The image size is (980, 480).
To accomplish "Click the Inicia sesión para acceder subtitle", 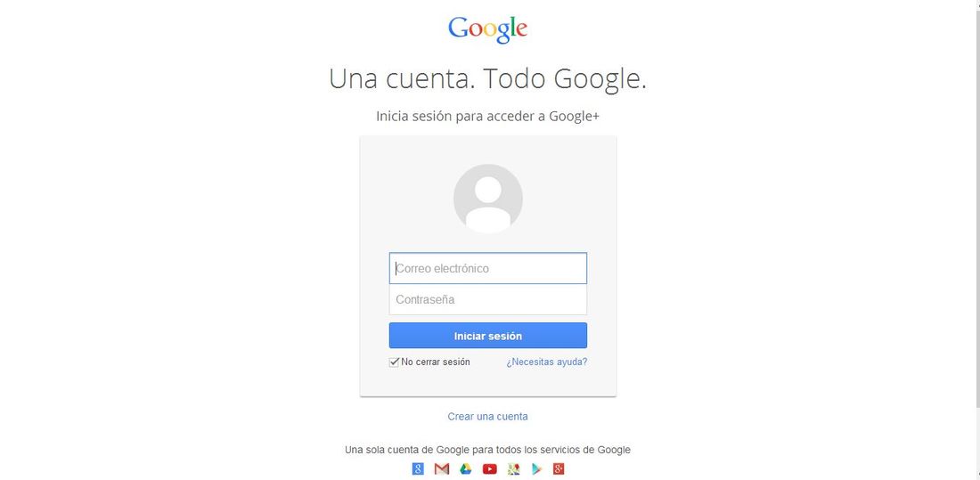I will 487,116.
